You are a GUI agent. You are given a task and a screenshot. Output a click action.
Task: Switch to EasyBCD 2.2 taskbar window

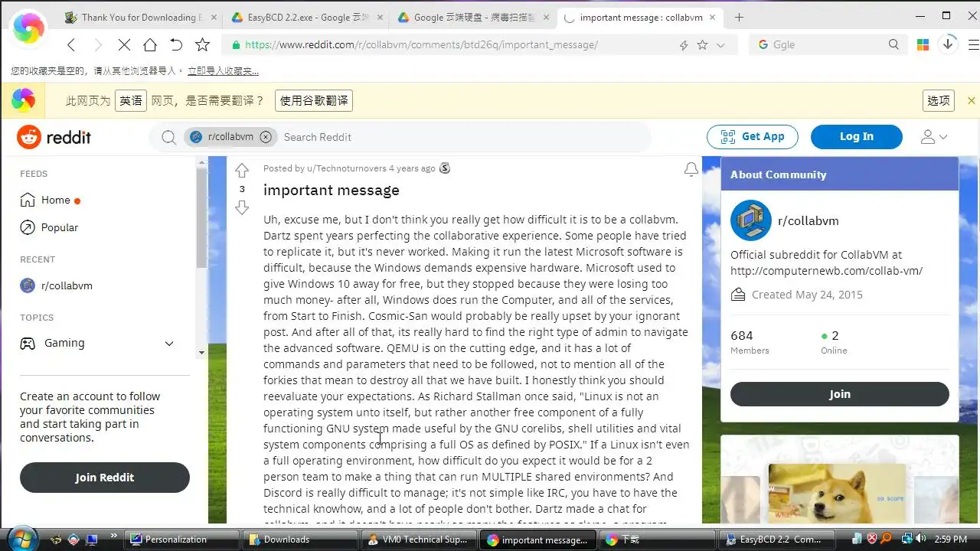[776, 540]
